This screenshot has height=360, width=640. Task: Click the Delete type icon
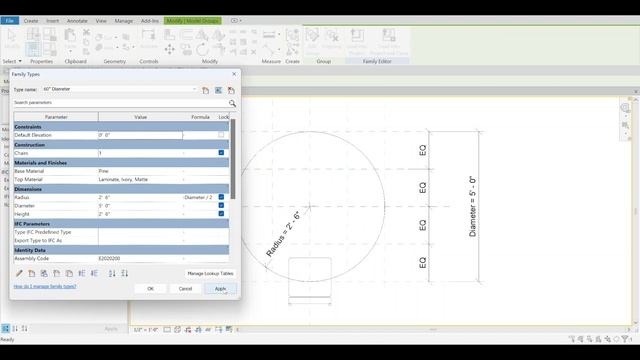231,90
